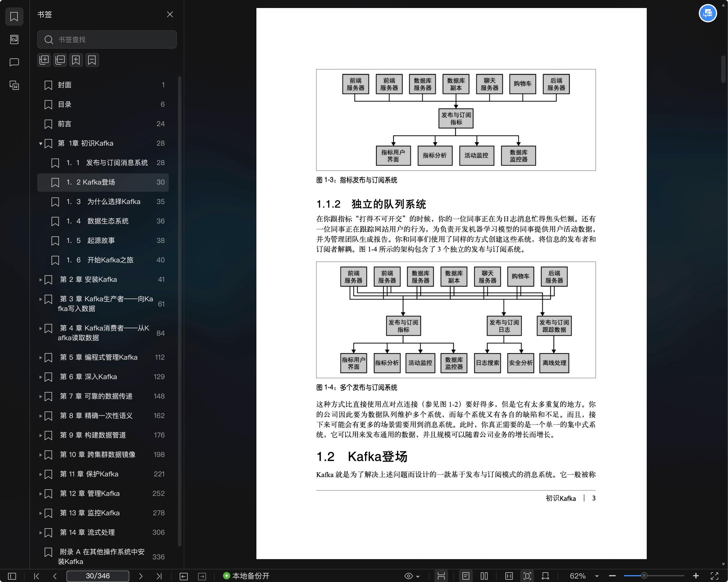Expand all bookmarks icon
This screenshot has width=728, height=582.
[44, 60]
